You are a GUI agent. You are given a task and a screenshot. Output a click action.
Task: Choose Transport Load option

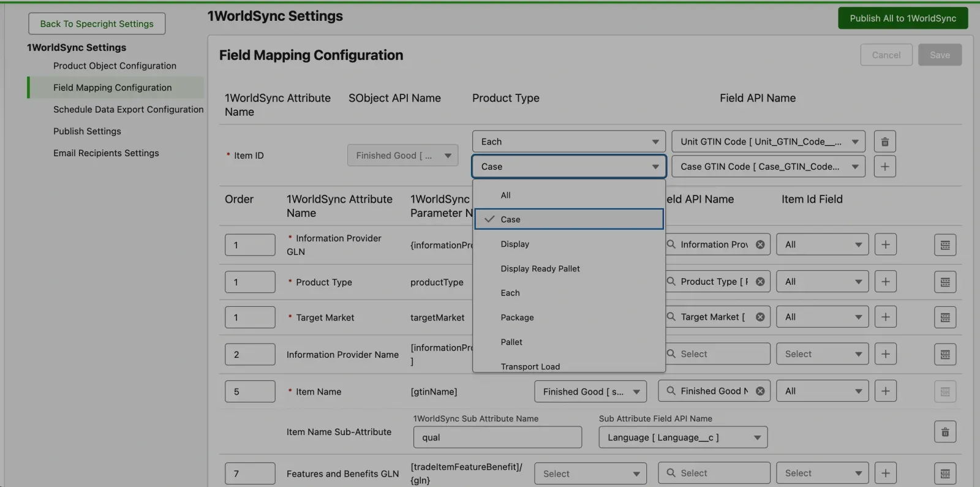pos(569,366)
